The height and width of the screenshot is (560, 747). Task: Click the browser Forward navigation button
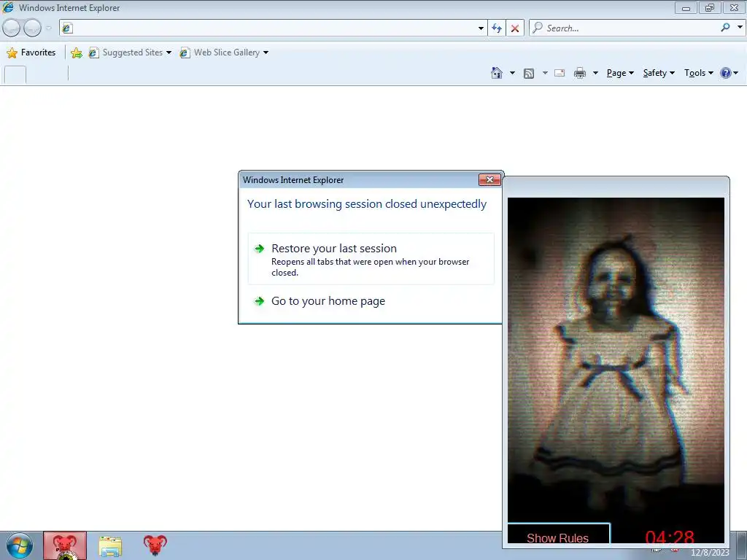[x=32, y=28]
